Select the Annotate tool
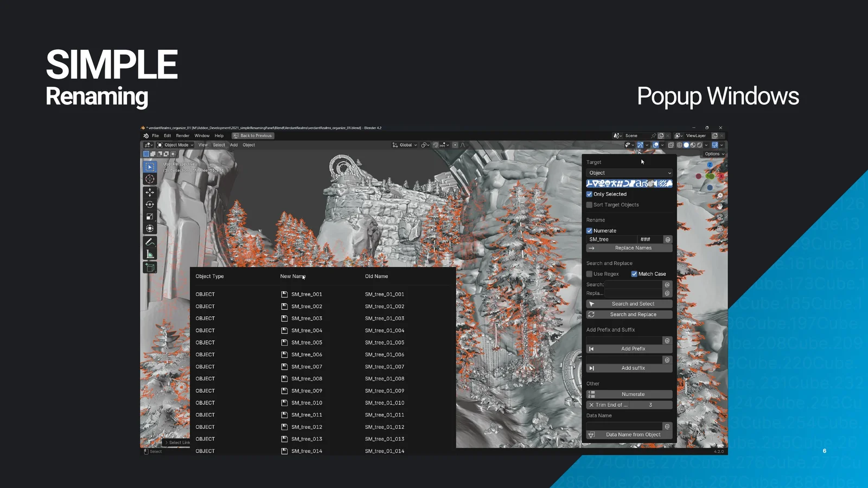 point(150,241)
